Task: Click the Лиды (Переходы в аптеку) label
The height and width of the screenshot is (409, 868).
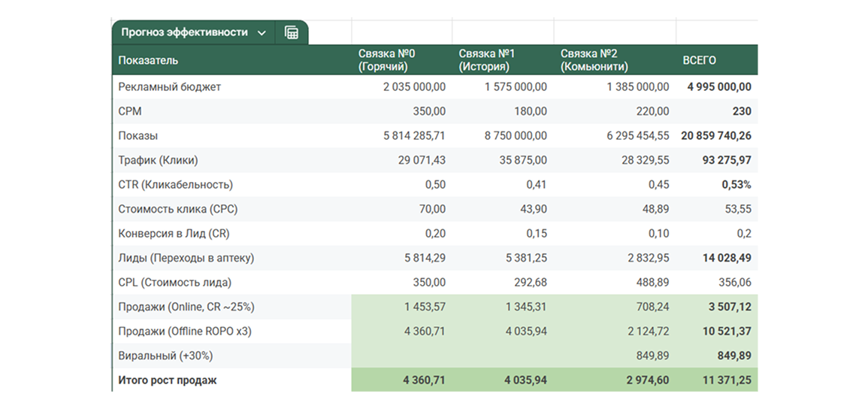Action: tap(186, 258)
